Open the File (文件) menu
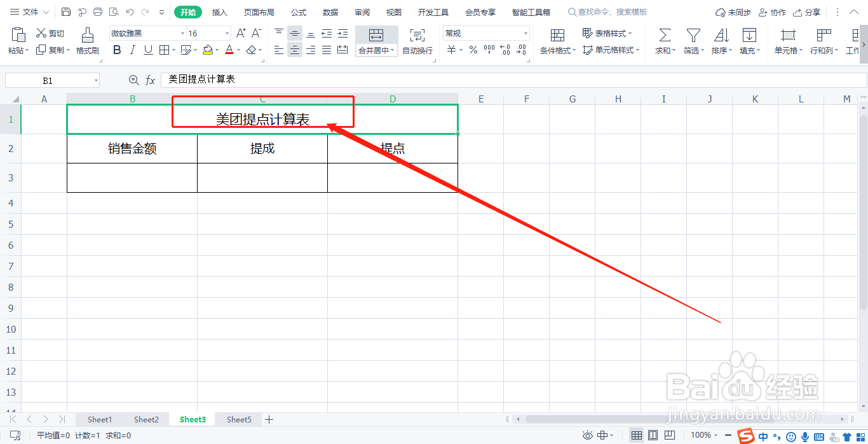 click(x=29, y=12)
